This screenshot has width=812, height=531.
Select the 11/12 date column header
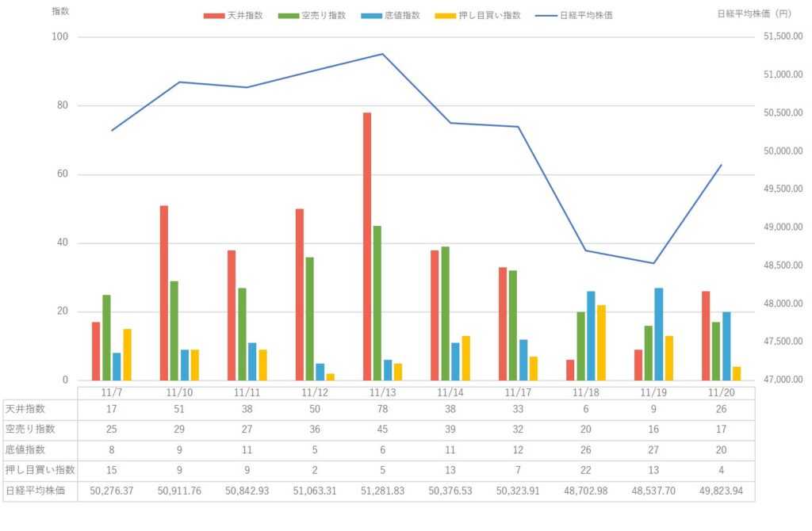[x=315, y=392]
